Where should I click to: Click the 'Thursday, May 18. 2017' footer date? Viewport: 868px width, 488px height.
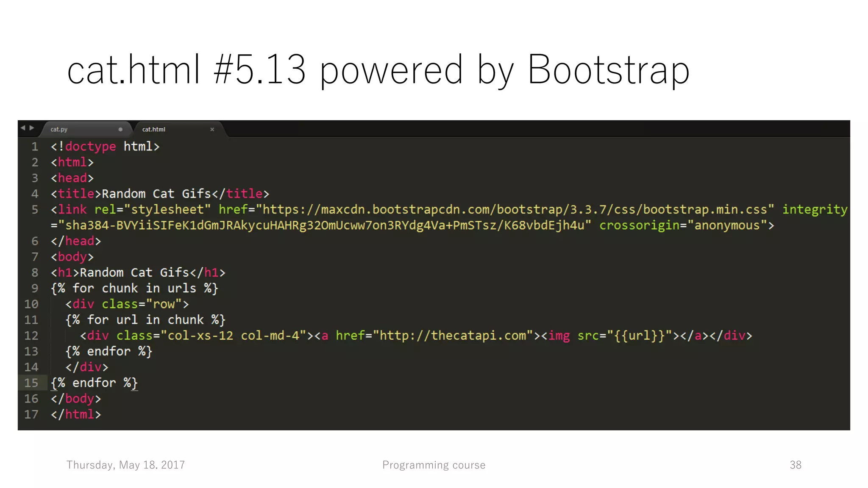(125, 465)
